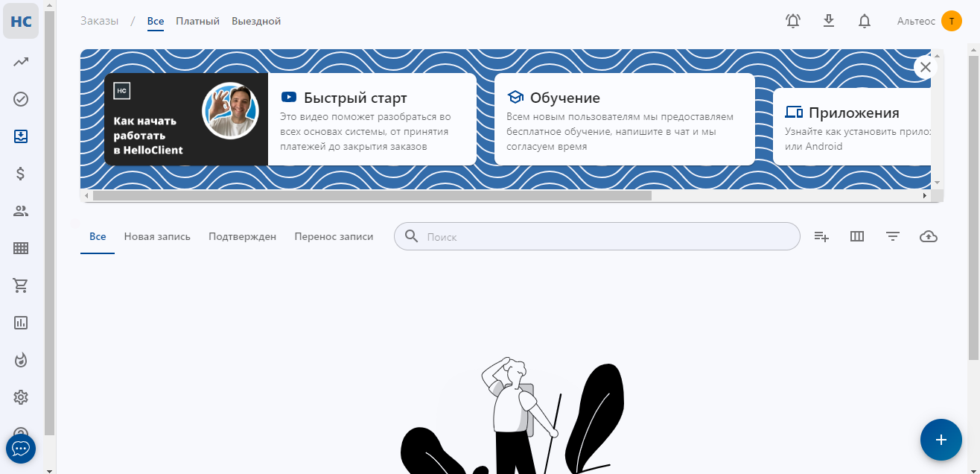The width and height of the screenshot is (980, 474).
Task: Open the shop section (cart icon)
Action: [20, 285]
